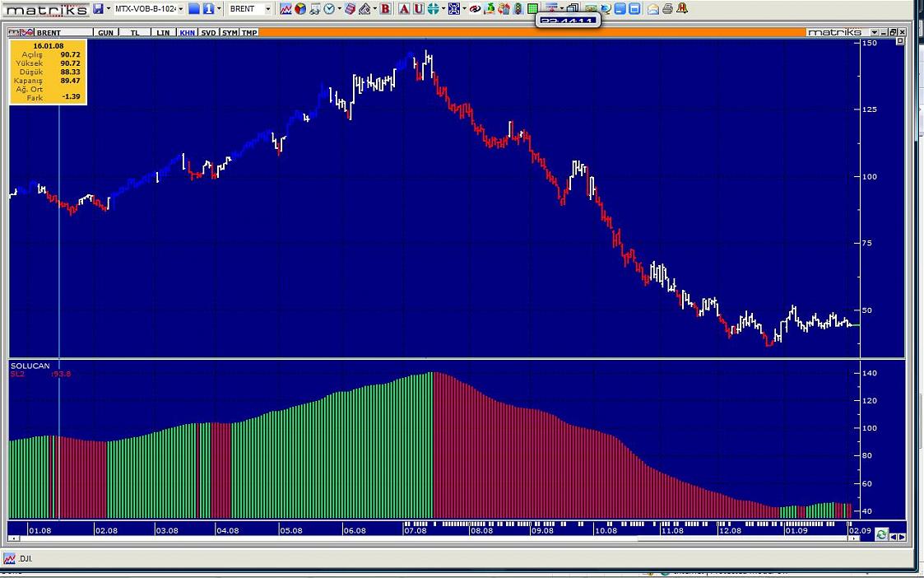Viewport: 924px width, 578px height.
Task: Open the pie chart icon in toolbar
Action: [x=300, y=9]
